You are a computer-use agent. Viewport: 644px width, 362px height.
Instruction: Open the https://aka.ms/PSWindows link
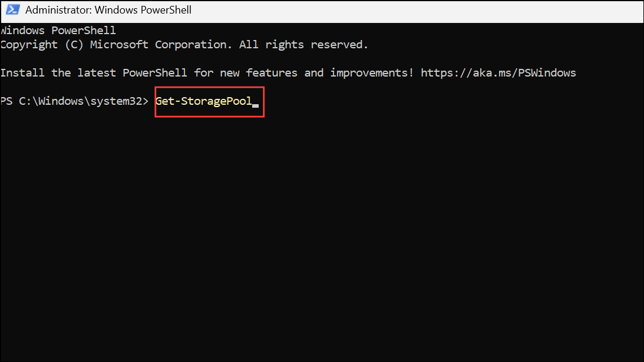(498, 73)
